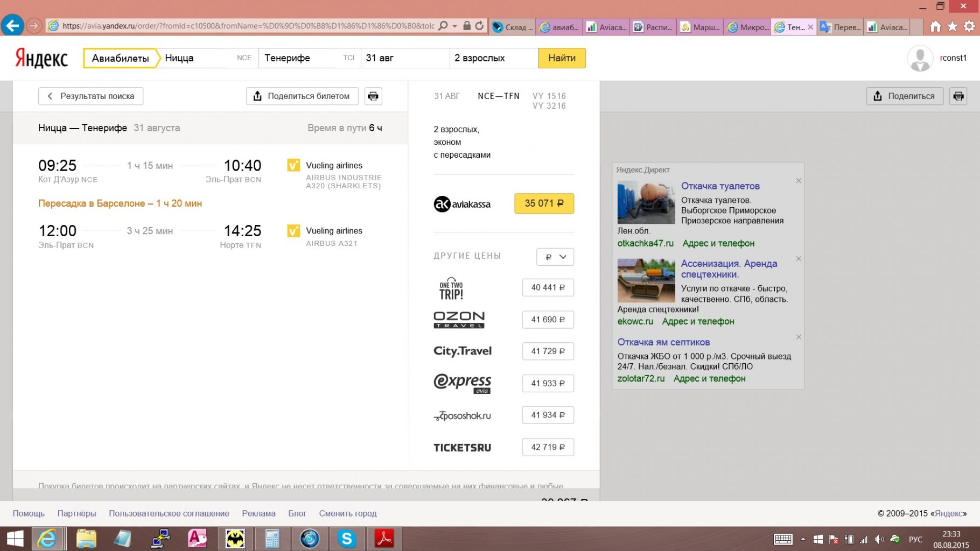This screenshot has width=980, height=551.
Task: Close the Откачка туалетов ad
Action: [x=799, y=181]
